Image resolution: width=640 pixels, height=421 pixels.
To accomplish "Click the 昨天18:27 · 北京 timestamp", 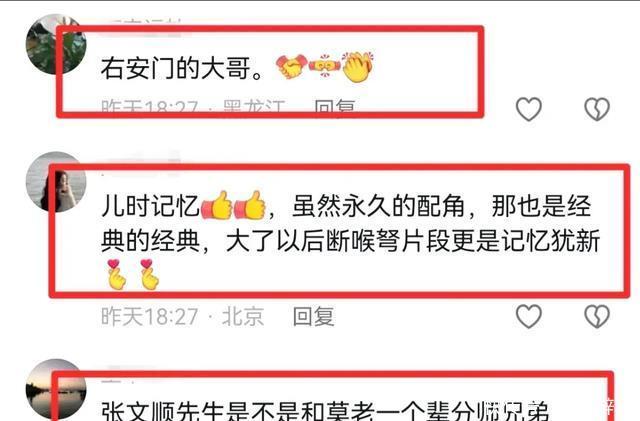I will tap(182, 316).
